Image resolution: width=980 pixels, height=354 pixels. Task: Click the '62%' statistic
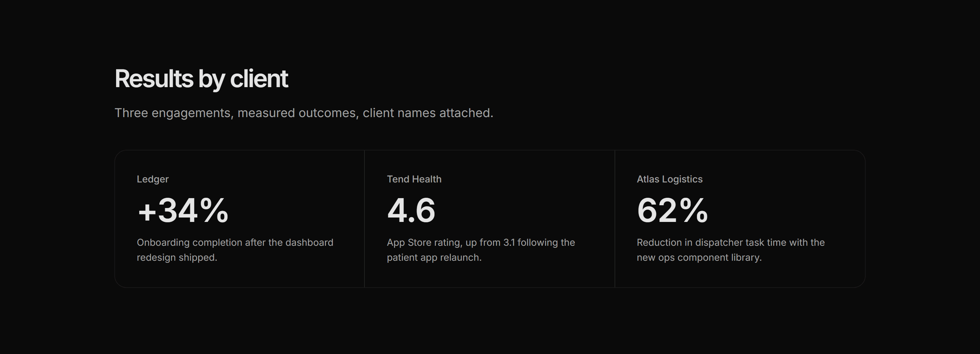click(672, 210)
